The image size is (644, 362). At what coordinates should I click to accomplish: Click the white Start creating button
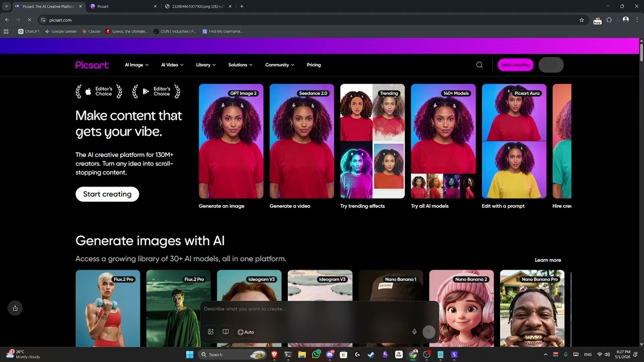pyautogui.click(x=107, y=194)
